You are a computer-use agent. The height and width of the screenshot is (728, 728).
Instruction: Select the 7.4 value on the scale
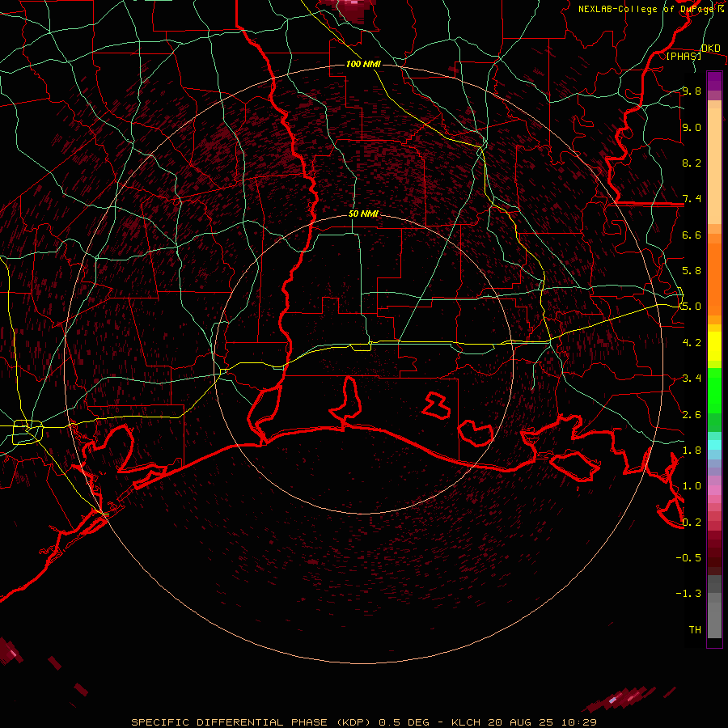(x=692, y=199)
